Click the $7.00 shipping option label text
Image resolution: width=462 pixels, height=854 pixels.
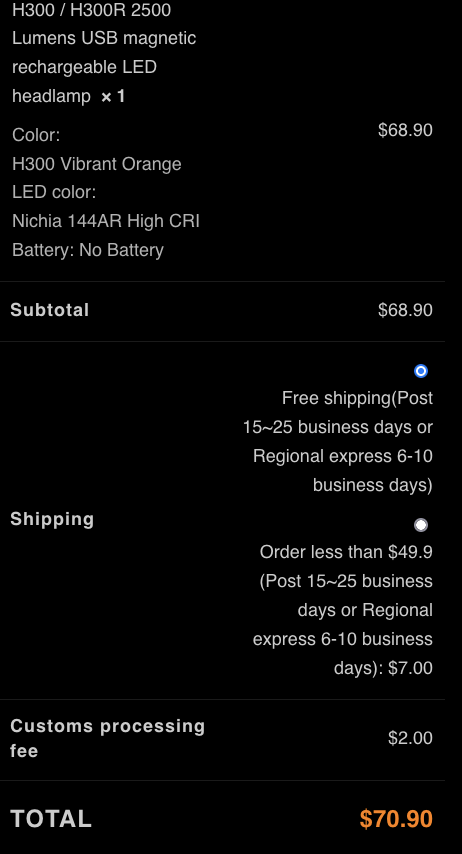coord(343,609)
